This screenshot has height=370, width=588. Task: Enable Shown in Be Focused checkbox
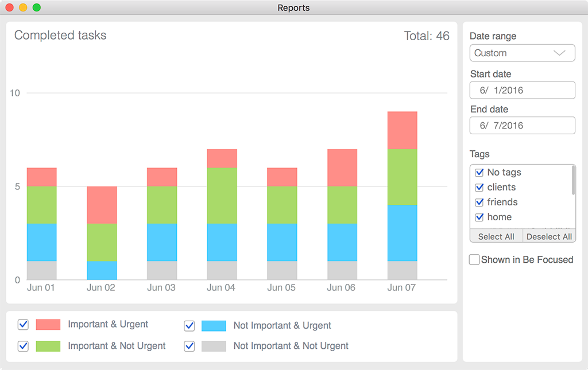tap(474, 260)
